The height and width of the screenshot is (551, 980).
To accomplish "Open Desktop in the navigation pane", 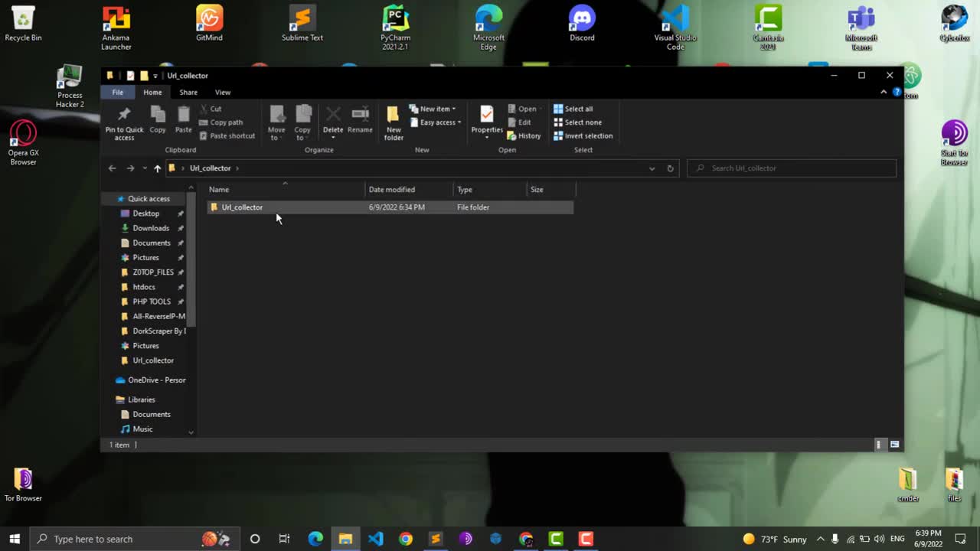I will pyautogui.click(x=145, y=214).
